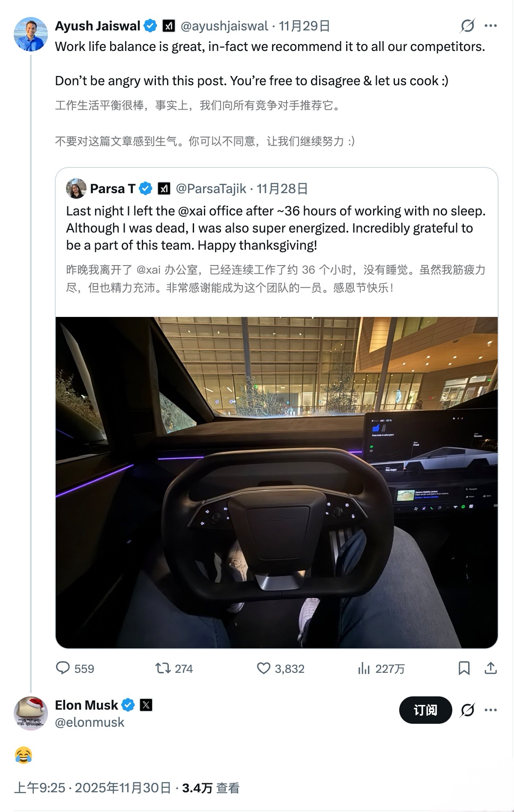Screen dimensions: 514x812
Task: Open more options on Elon Musk's reply
Action: [490, 710]
